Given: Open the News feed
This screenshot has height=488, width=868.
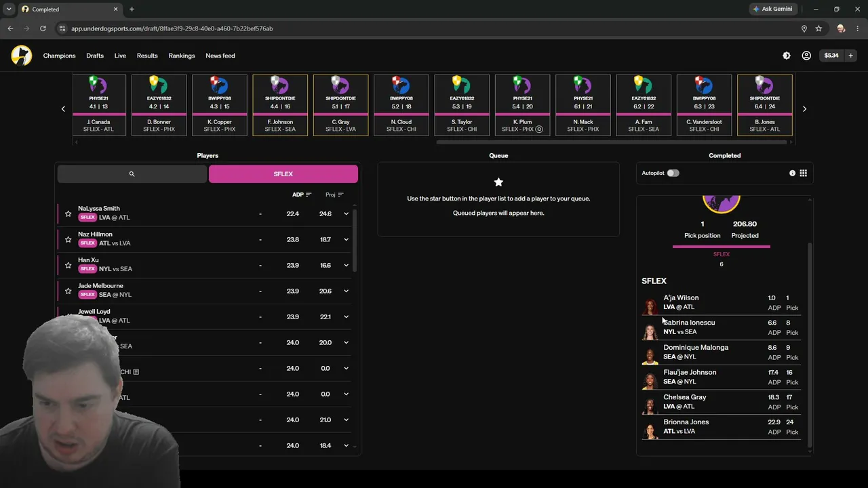Looking at the screenshot, I should click(220, 56).
